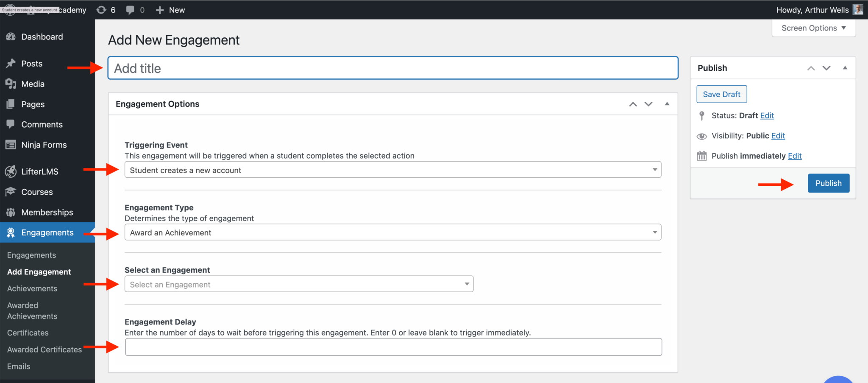
Task: Open the Media library icon
Action: [x=11, y=84]
